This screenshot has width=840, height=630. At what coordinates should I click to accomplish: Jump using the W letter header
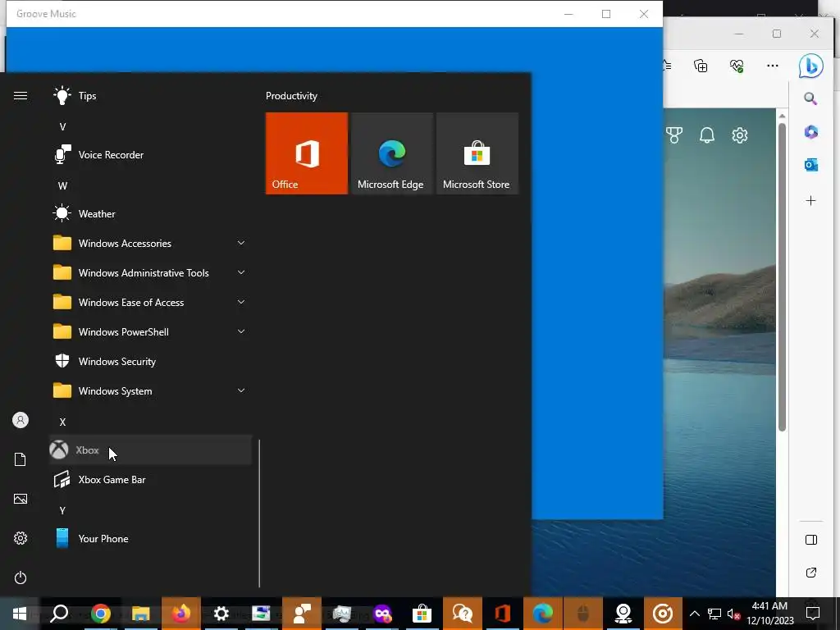pyautogui.click(x=62, y=186)
